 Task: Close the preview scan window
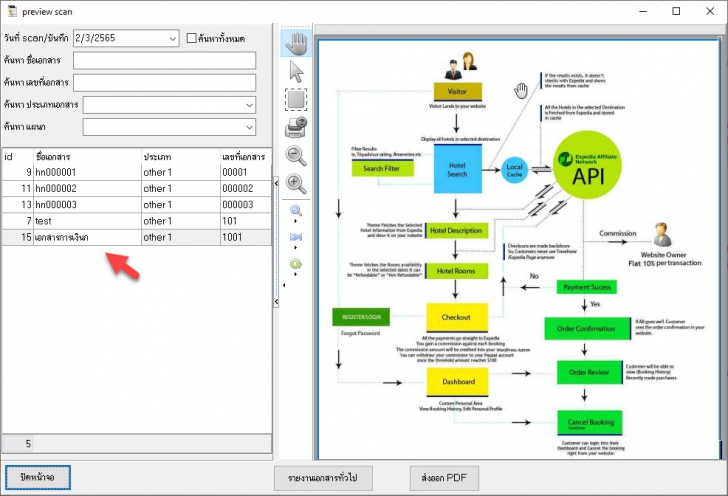710,11
